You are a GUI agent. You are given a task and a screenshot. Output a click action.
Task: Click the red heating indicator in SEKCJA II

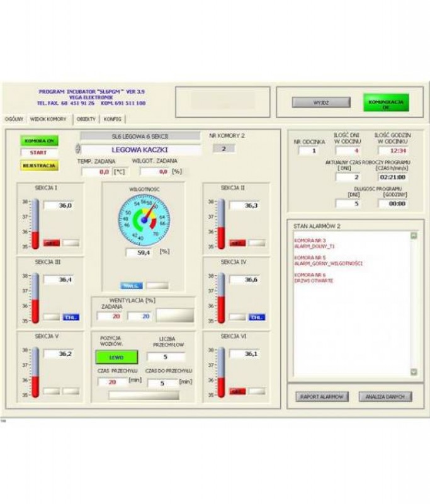coord(237,243)
